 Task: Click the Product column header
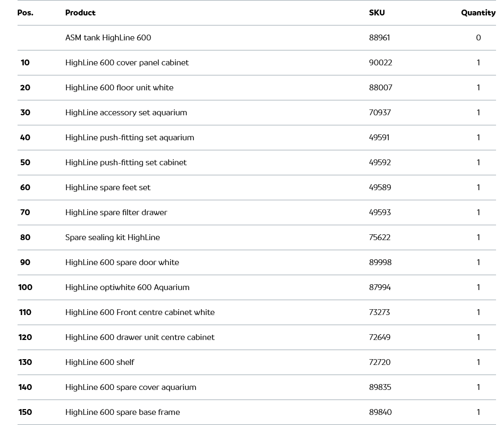tap(80, 13)
